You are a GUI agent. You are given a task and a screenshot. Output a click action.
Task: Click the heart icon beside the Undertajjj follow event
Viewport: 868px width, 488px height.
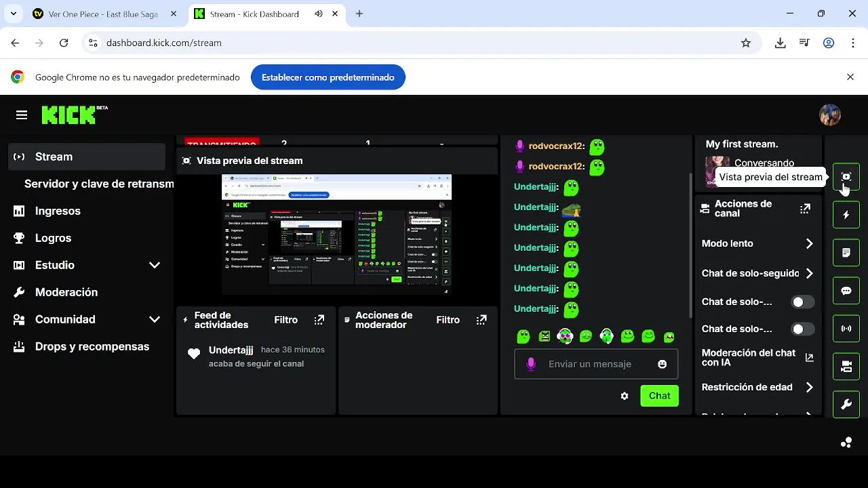(194, 353)
